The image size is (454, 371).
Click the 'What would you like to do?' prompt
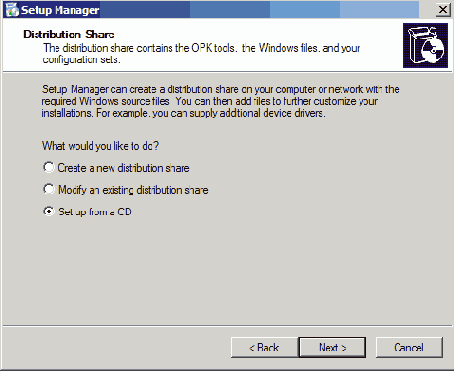[x=100, y=146]
